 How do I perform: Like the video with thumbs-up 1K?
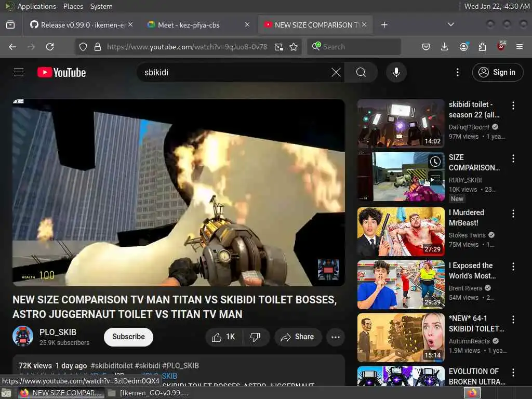pyautogui.click(x=223, y=337)
